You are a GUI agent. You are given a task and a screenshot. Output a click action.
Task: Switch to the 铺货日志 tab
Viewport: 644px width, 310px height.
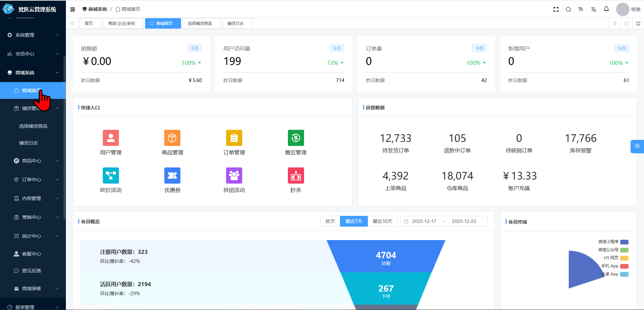(x=235, y=24)
